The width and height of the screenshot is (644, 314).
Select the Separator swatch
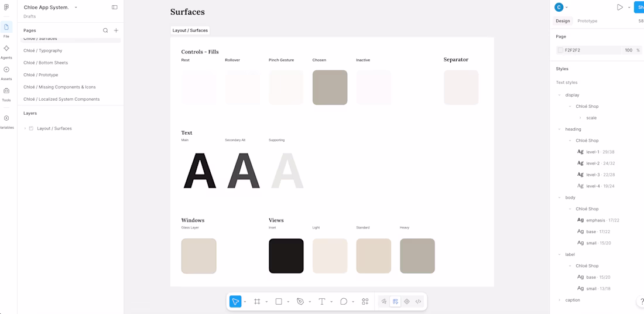461,87
